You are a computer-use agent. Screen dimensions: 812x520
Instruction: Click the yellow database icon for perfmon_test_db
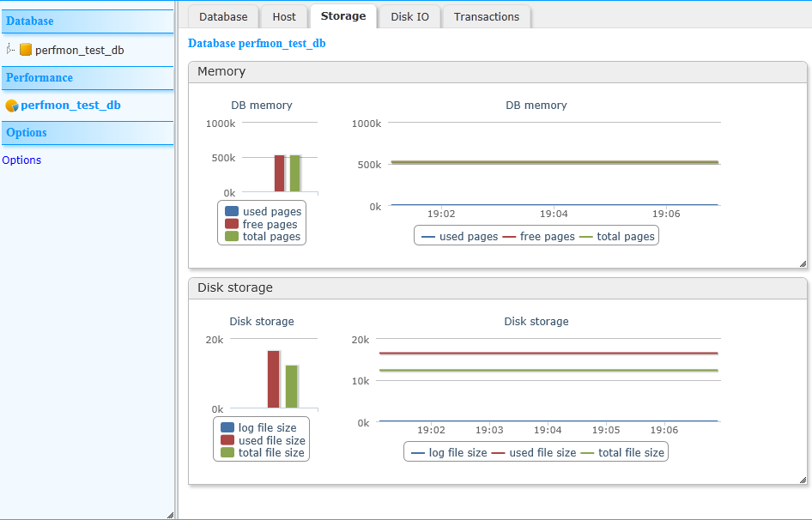pyautogui.click(x=26, y=50)
